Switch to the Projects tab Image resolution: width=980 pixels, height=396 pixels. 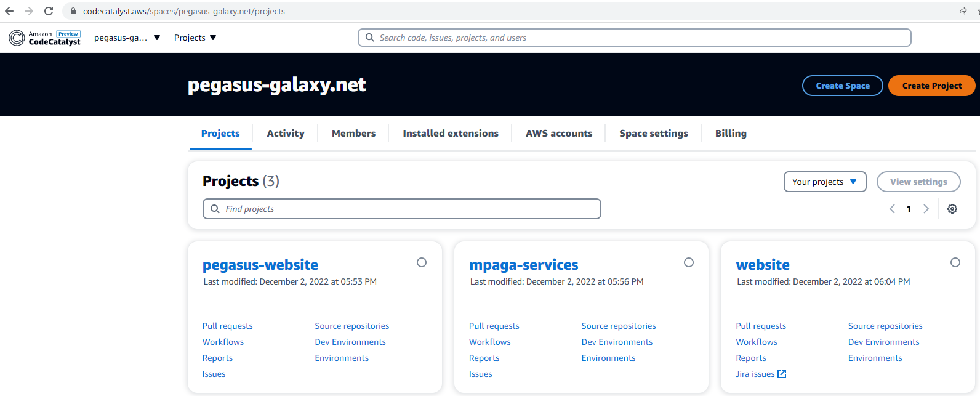(x=220, y=133)
